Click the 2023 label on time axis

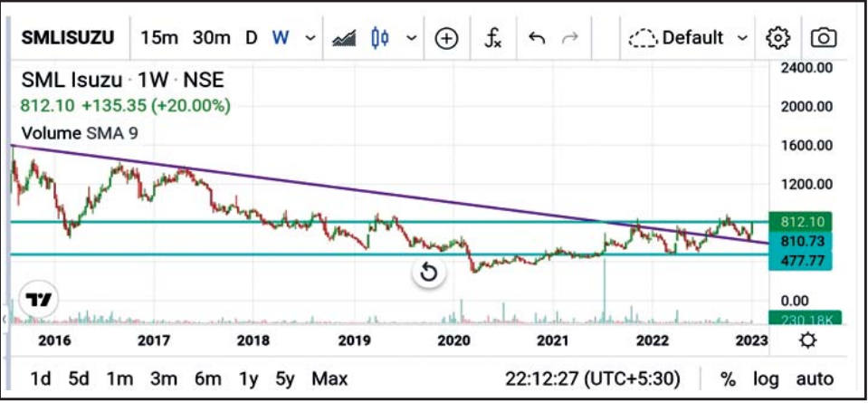[x=752, y=341]
